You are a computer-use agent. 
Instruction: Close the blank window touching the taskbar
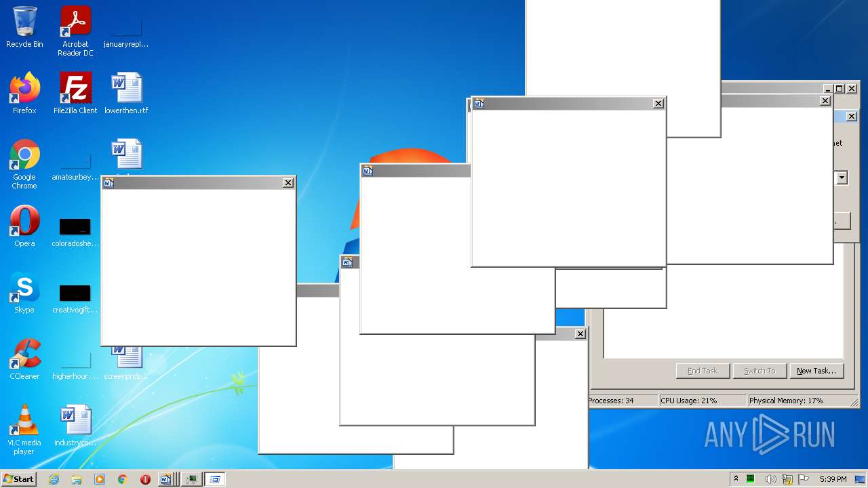pos(580,334)
